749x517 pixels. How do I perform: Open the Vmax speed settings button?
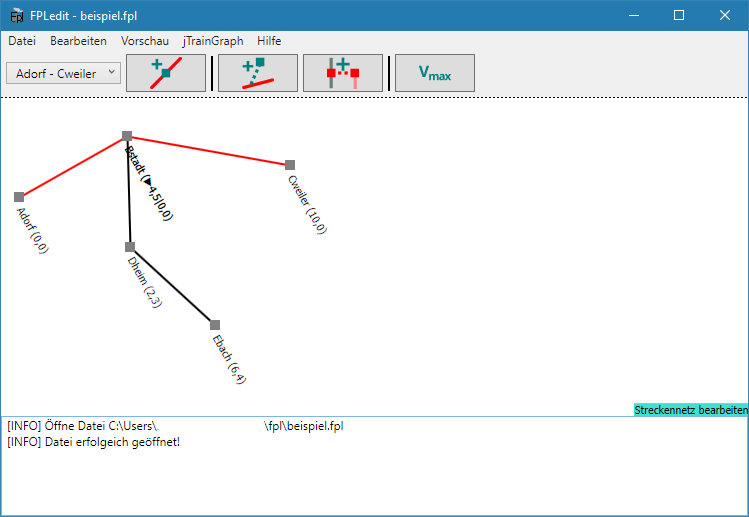tap(435, 73)
